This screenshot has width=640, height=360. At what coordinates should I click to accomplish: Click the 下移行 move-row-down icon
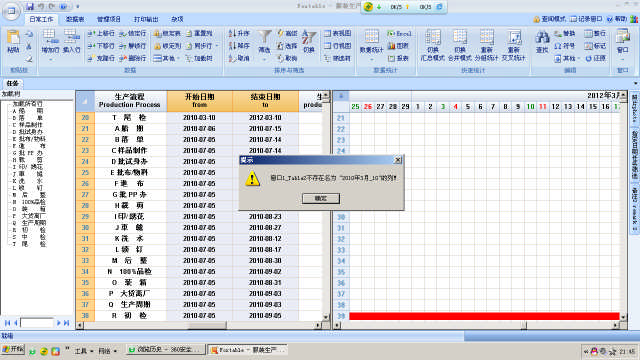tap(91, 46)
